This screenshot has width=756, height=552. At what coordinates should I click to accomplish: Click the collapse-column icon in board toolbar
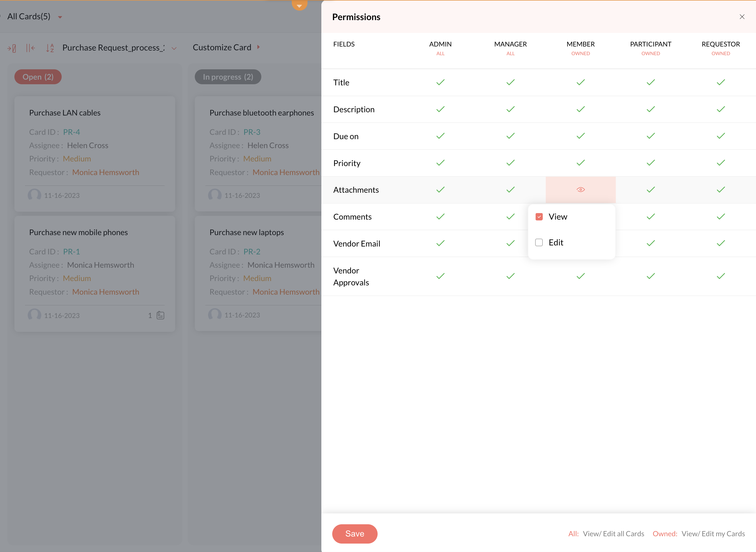(12, 48)
